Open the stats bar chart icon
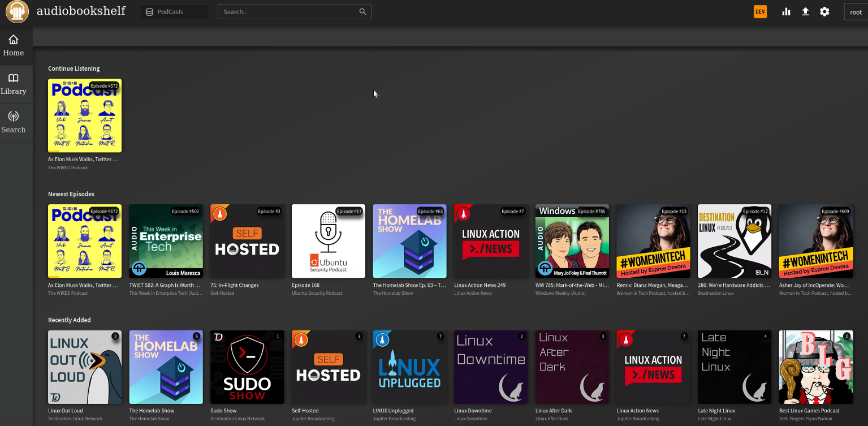 pyautogui.click(x=786, y=11)
